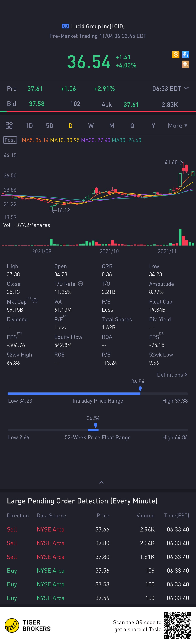Viewport: 196px width, 644px height.
Task: Toggle the Post market chart indicator
Action: 10,140
